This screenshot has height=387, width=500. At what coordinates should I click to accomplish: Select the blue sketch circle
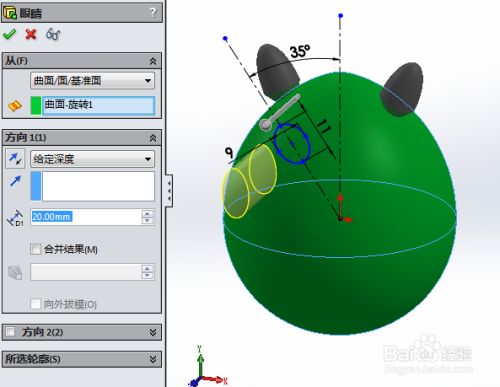click(x=292, y=144)
